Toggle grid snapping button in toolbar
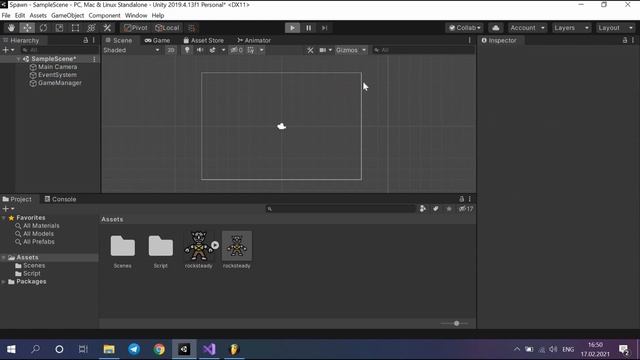The height and width of the screenshot is (360, 640). click(x=191, y=28)
